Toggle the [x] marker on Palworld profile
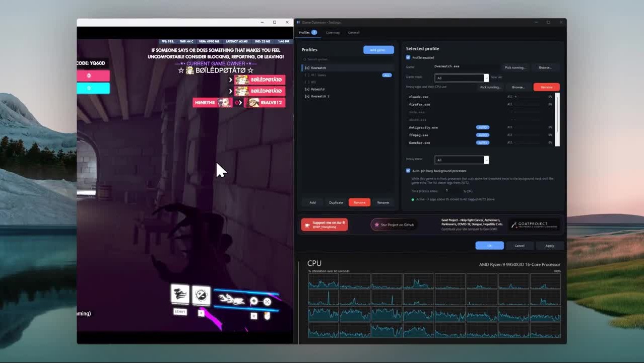 307,89
